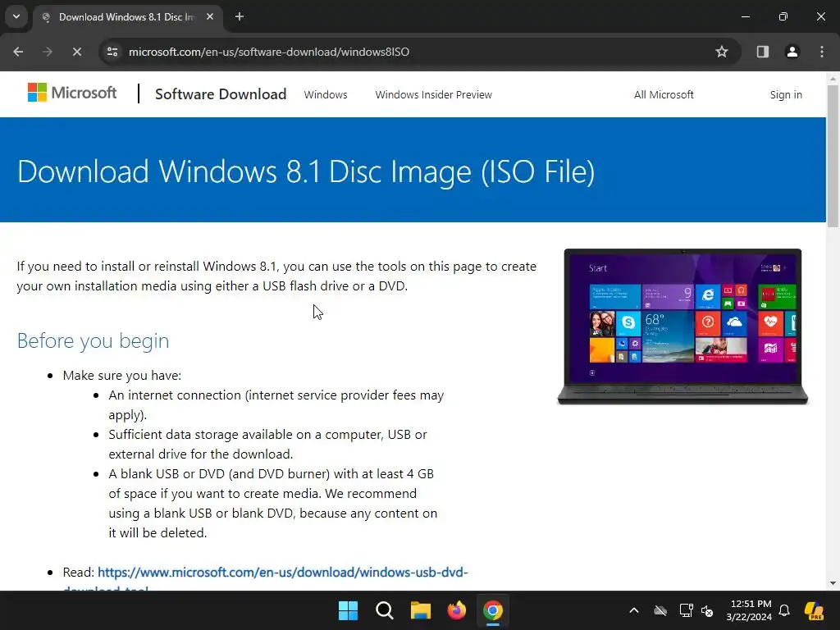The width and height of the screenshot is (840, 630).
Task: Click the Chrome taskbar icon
Action: (493, 610)
